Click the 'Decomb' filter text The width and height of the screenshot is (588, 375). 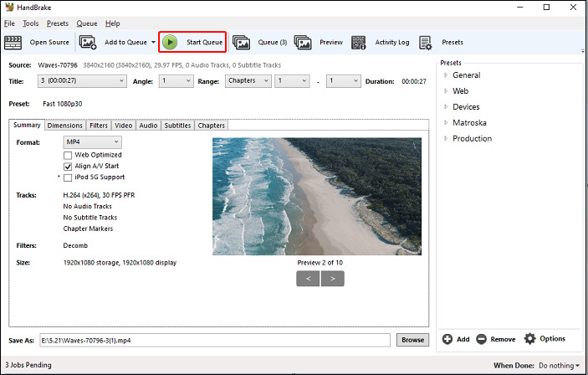[x=75, y=245]
